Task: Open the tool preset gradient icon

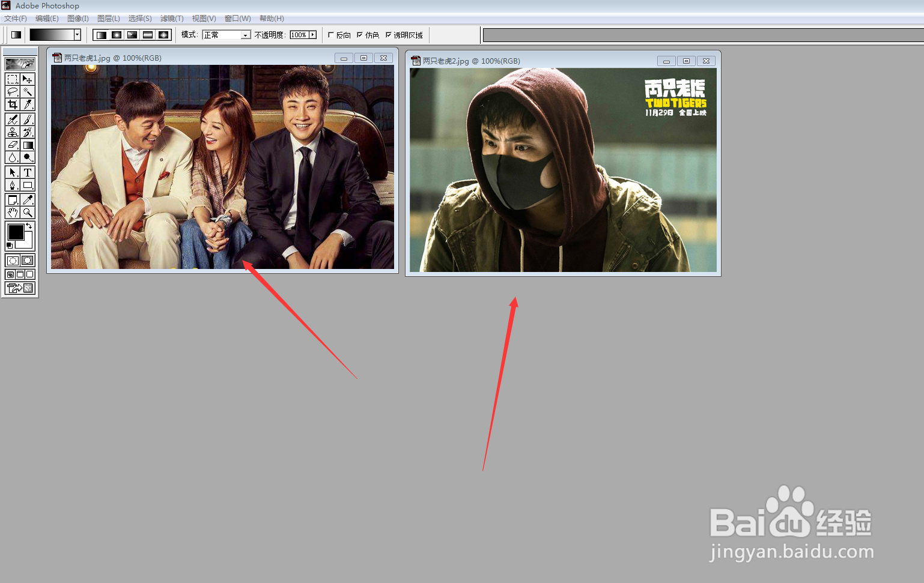Action: pyautogui.click(x=16, y=35)
